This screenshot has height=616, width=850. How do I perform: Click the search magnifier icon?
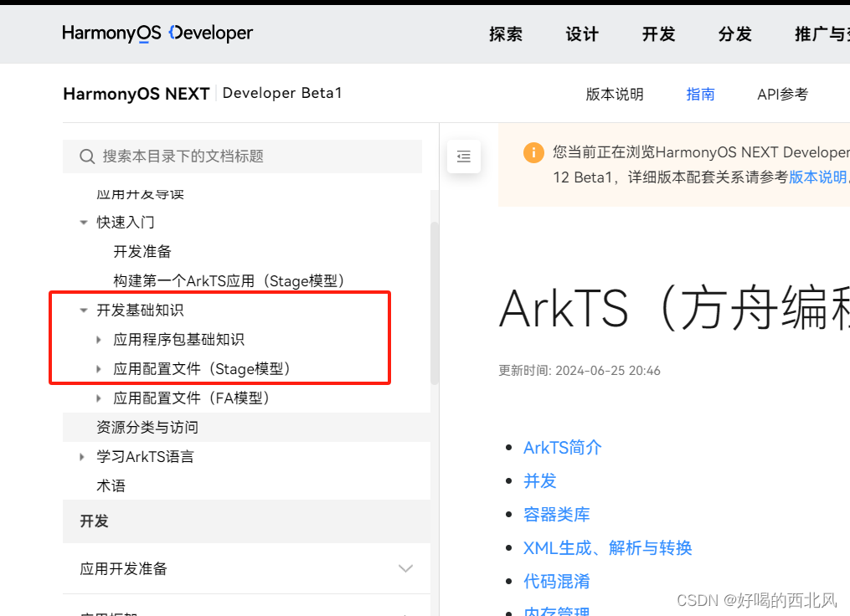click(87, 157)
